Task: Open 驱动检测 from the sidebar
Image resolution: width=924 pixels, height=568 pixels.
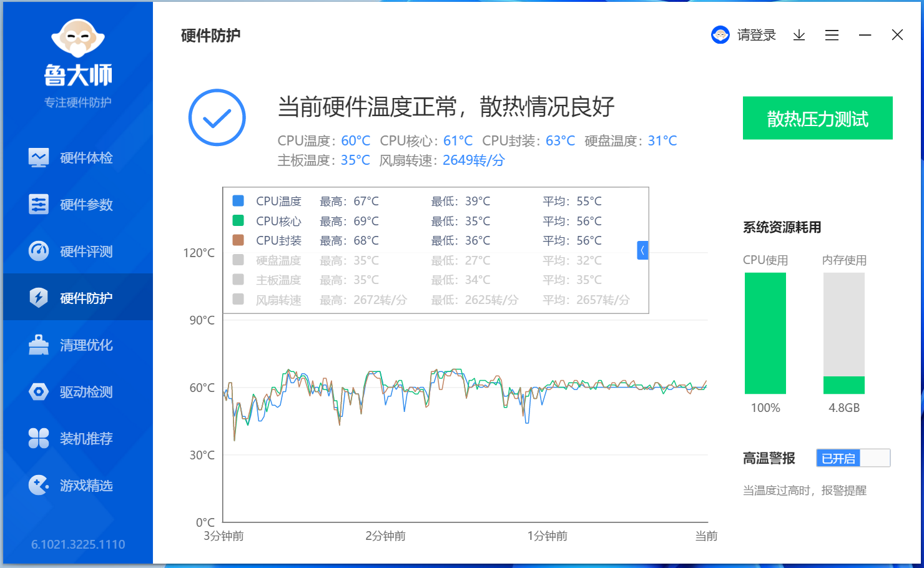Action: click(x=78, y=392)
